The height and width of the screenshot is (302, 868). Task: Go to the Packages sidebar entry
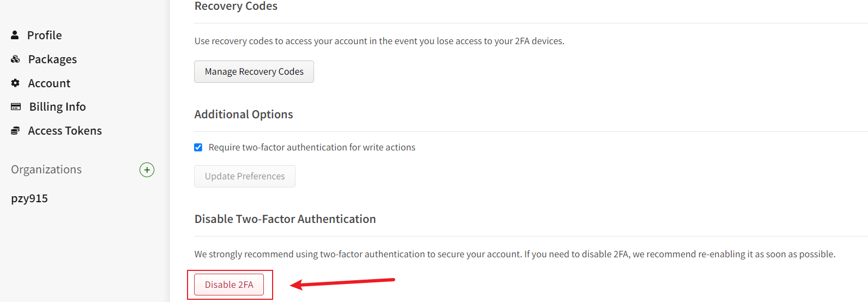(52, 59)
